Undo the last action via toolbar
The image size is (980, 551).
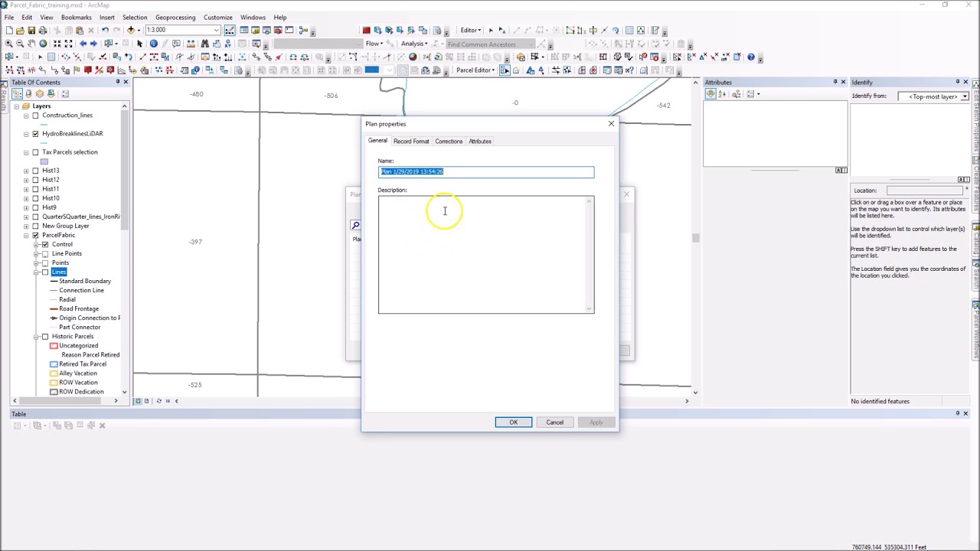105,30
